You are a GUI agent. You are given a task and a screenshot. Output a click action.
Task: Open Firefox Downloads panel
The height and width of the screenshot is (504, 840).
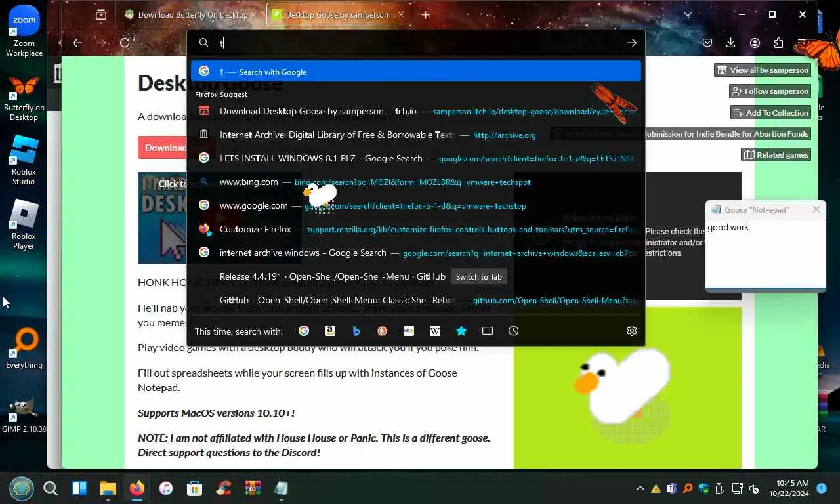(731, 43)
